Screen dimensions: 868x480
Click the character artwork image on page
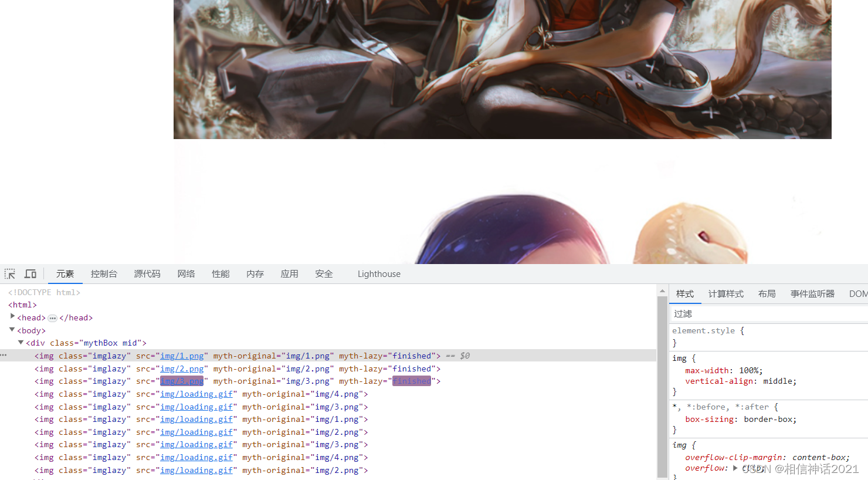[x=503, y=69]
